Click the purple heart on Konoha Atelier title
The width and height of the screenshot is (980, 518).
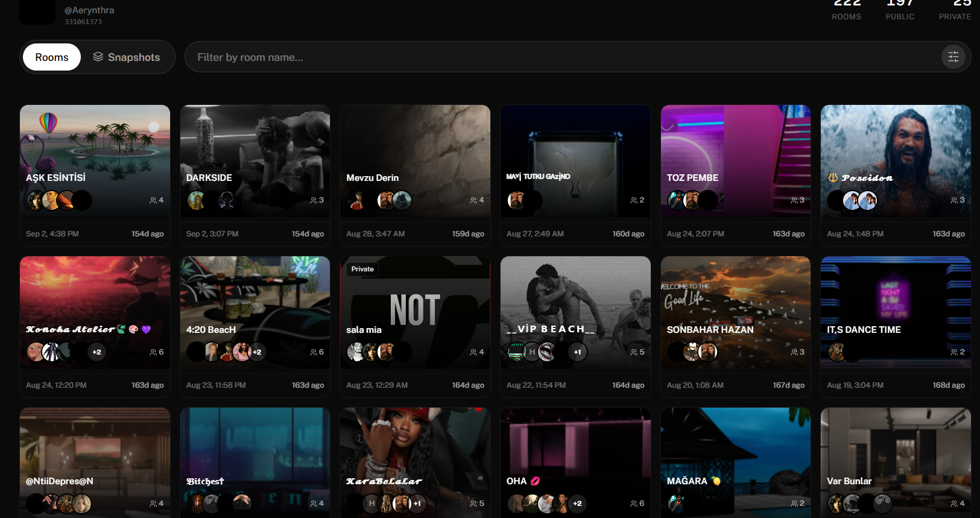click(146, 329)
